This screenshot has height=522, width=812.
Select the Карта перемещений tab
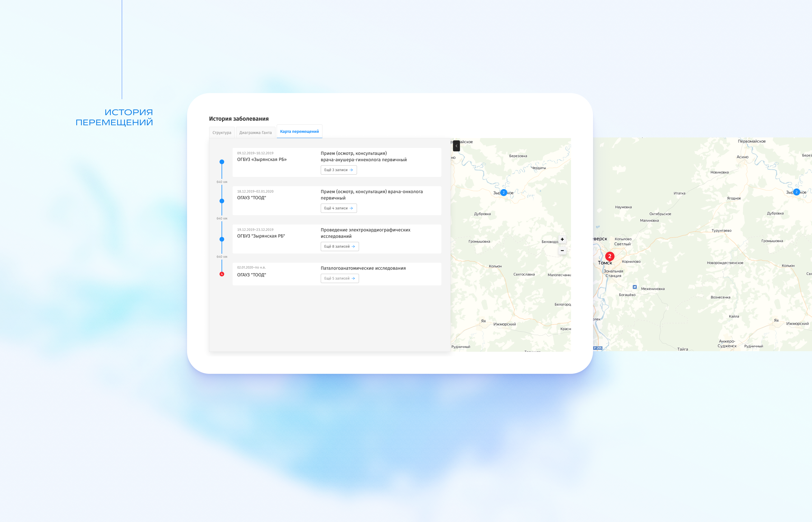pyautogui.click(x=299, y=132)
